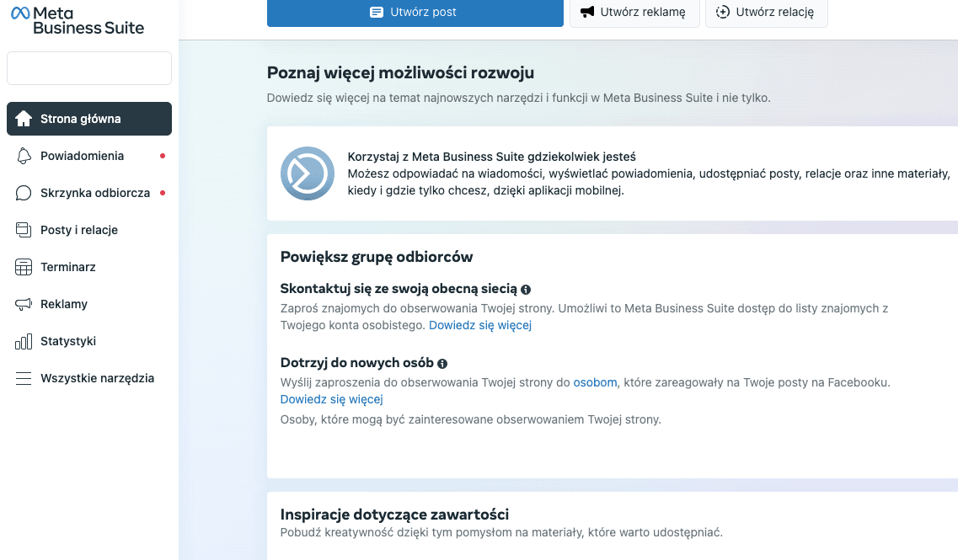Click the Inspiracje dotyczące zawartości heading
958x560 pixels.
pyautogui.click(x=394, y=515)
